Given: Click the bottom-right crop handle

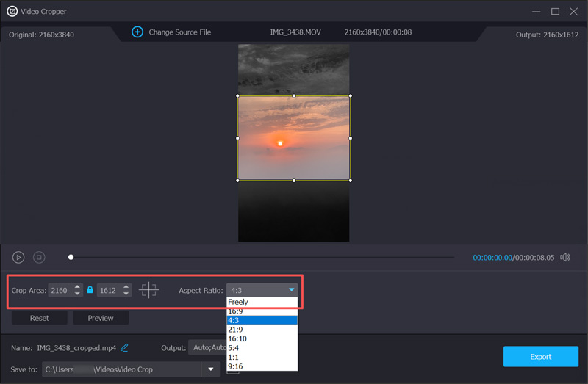Looking at the screenshot, I should [x=351, y=181].
